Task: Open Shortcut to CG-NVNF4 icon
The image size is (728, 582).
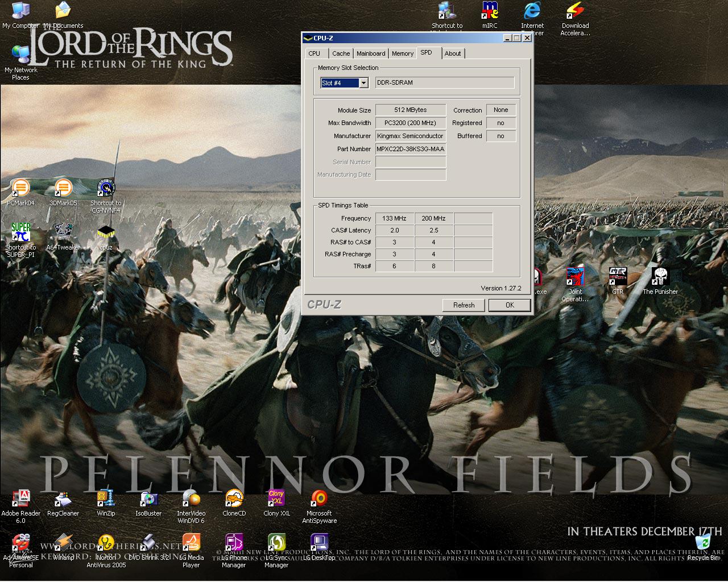Action: coord(106,196)
